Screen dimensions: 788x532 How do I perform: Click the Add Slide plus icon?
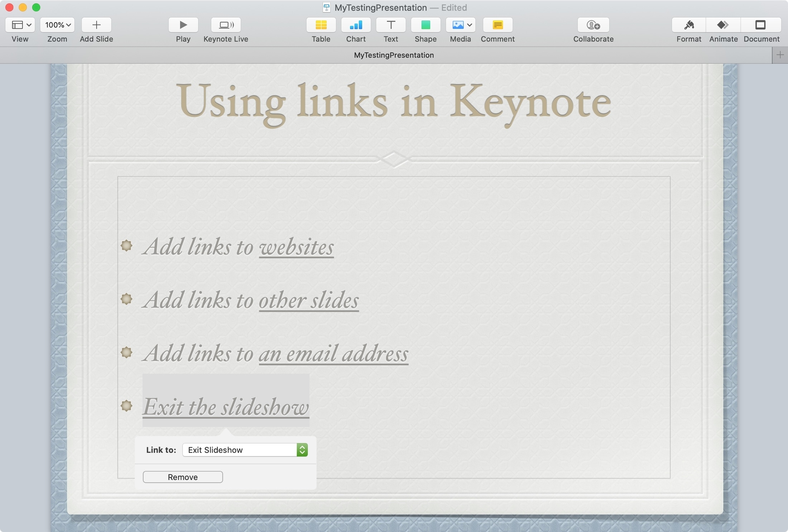click(96, 25)
